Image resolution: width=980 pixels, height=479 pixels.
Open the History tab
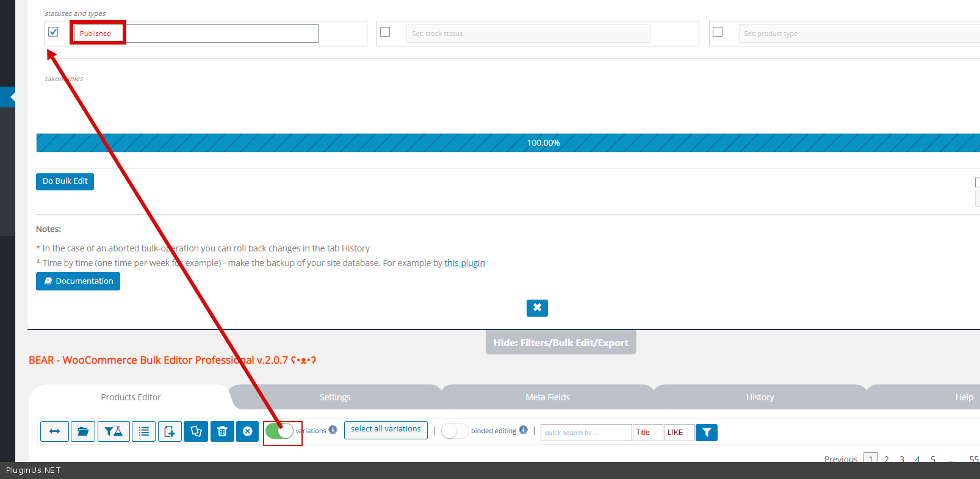760,397
